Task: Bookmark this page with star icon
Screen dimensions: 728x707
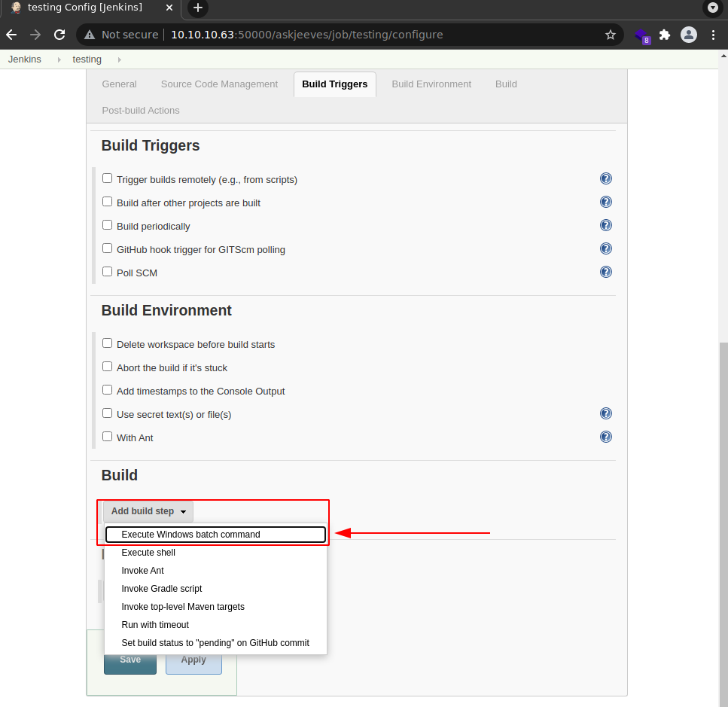Action: pos(610,35)
